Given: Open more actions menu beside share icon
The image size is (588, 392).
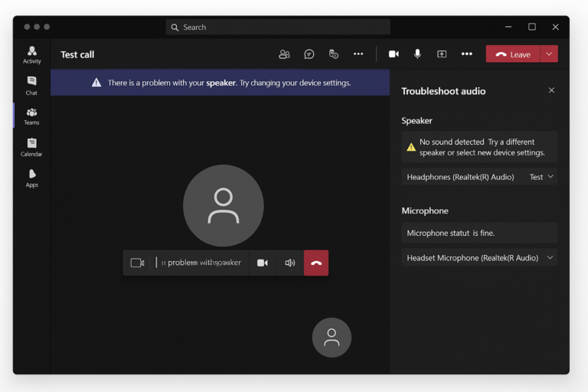Looking at the screenshot, I should pos(466,54).
